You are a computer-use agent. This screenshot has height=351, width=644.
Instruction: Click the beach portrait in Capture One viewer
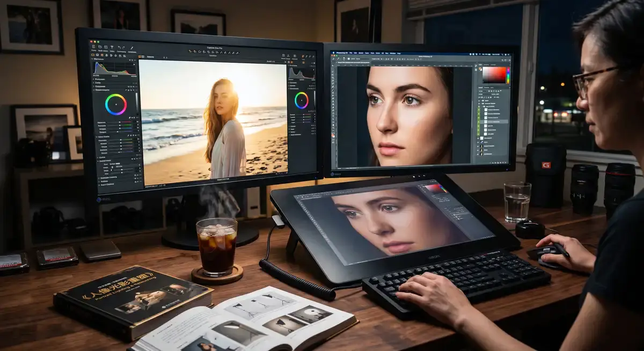pos(213,122)
